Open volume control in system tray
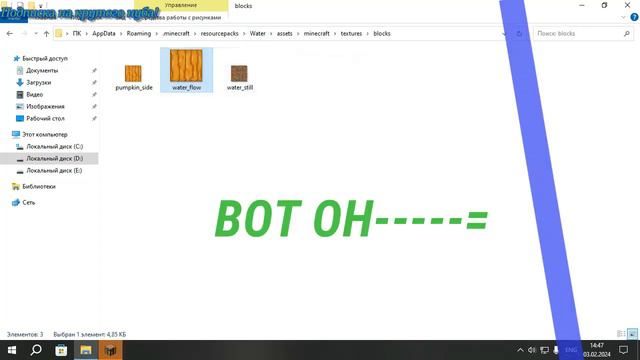Screen dimensions: 640x360 532,350
